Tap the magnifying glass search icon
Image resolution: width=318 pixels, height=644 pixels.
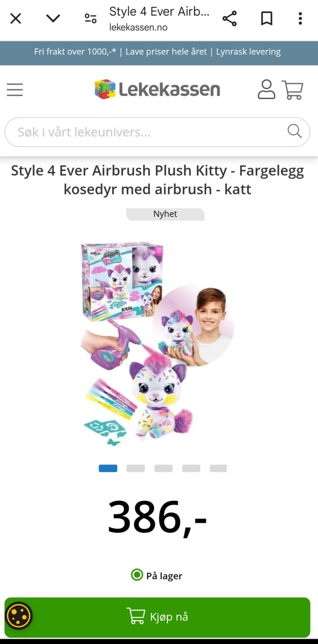click(x=294, y=131)
